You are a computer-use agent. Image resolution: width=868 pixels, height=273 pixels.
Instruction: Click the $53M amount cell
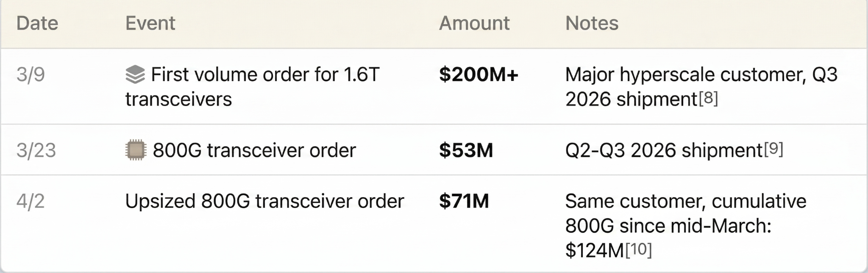[466, 150]
